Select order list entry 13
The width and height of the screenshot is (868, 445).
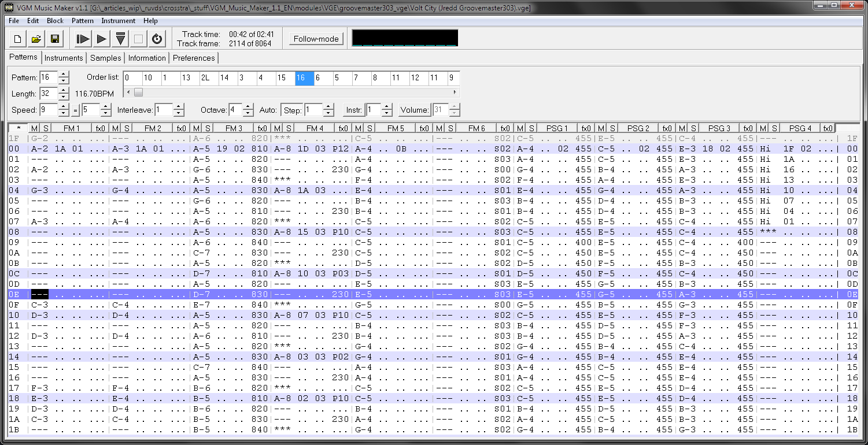tap(190, 78)
